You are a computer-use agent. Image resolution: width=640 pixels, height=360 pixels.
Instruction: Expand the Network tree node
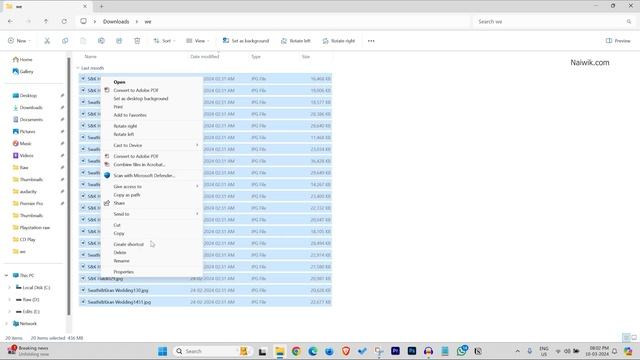(x=7, y=324)
